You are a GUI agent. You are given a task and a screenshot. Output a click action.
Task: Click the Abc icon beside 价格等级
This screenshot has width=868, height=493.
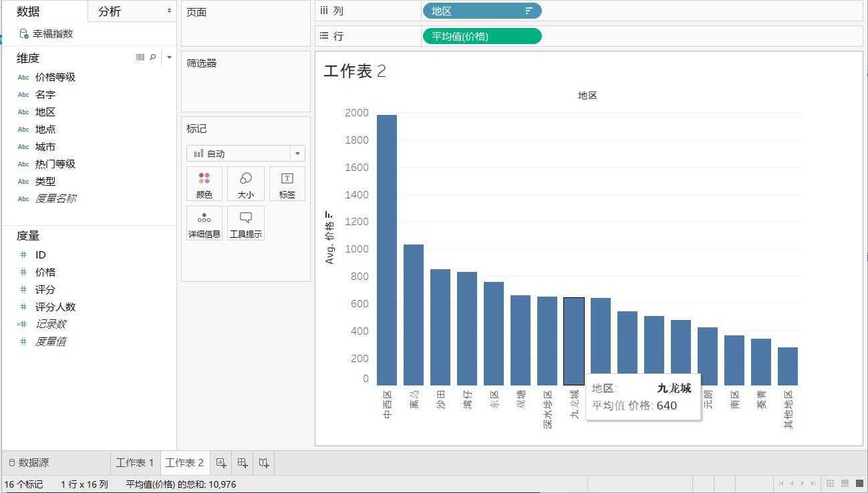[23, 77]
